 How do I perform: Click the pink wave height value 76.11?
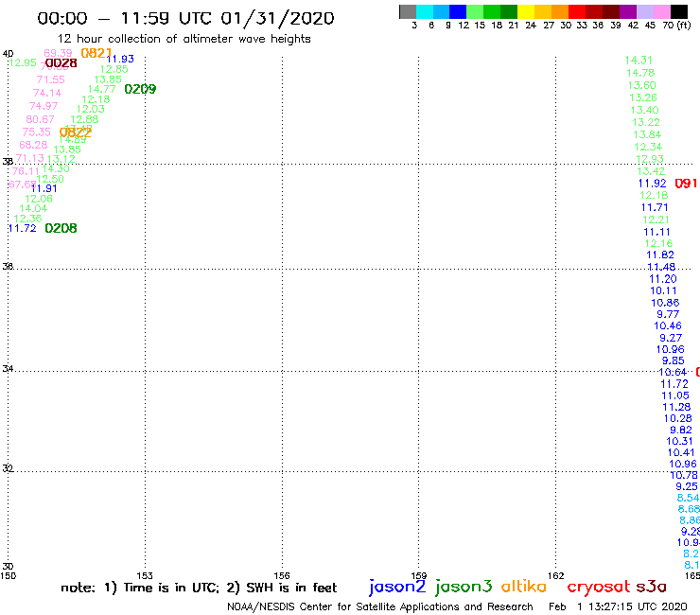click(26, 171)
